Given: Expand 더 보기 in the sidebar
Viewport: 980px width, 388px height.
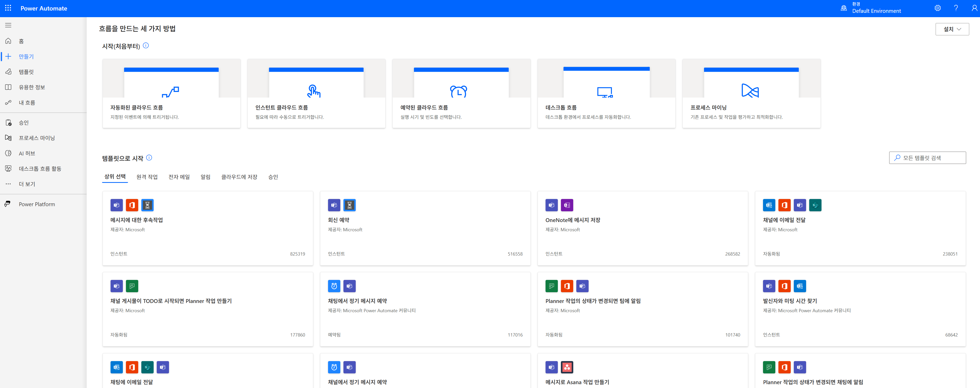Looking at the screenshot, I should click(x=27, y=184).
